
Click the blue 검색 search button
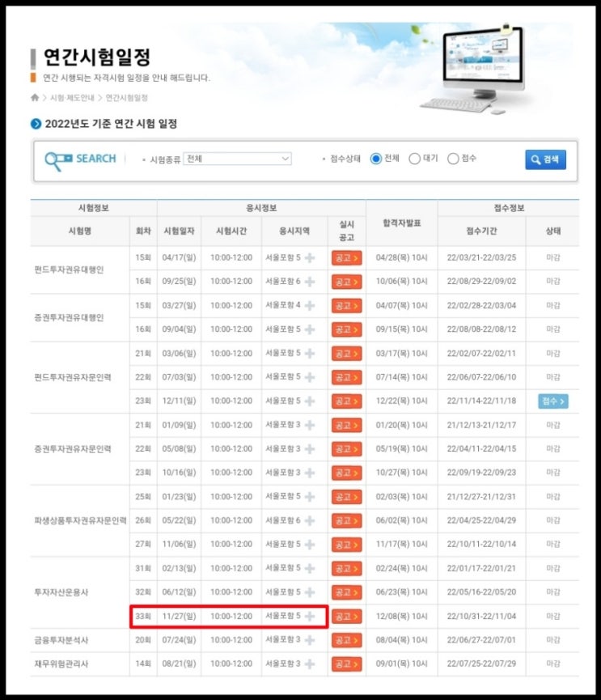[x=545, y=159]
